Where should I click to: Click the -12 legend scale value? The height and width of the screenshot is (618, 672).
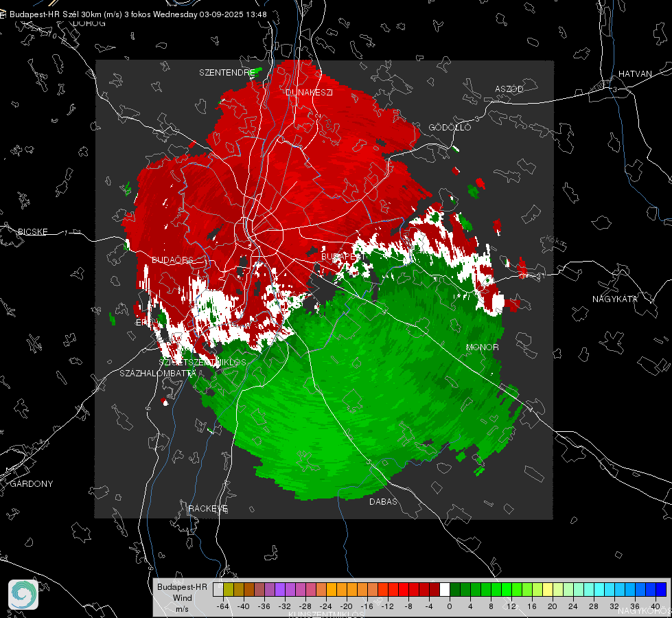(x=387, y=606)
